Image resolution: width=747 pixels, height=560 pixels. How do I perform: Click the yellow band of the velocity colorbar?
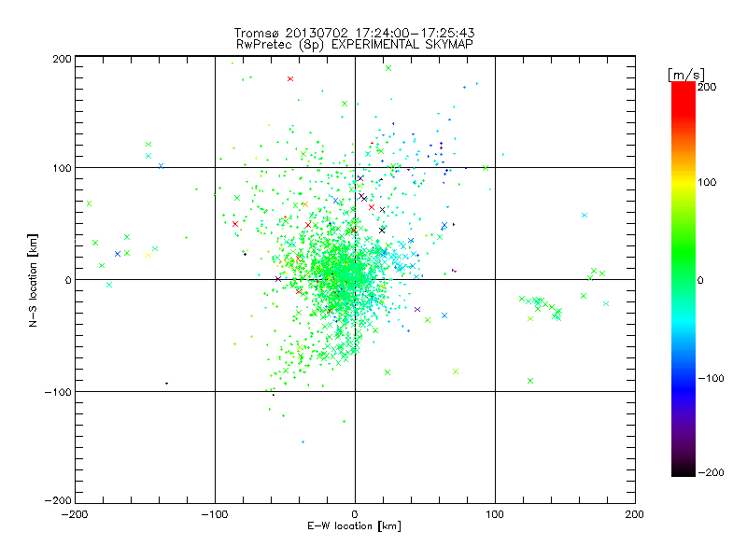coord(684,183)
